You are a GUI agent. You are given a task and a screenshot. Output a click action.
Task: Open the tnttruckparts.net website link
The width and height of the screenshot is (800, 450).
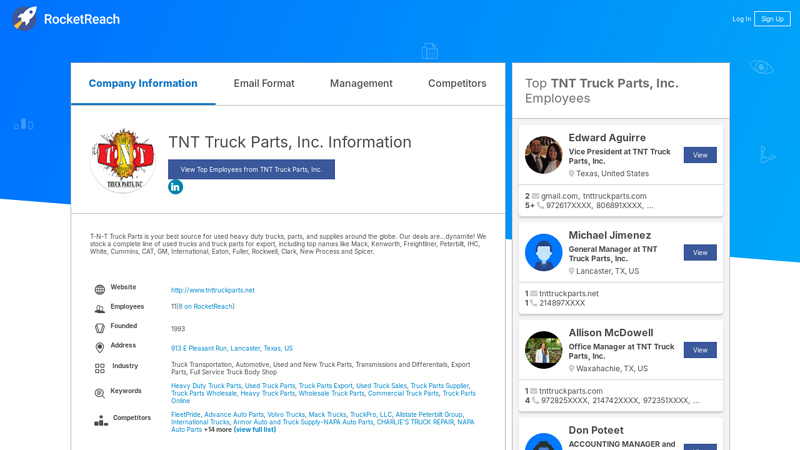[x=213, y=290]
